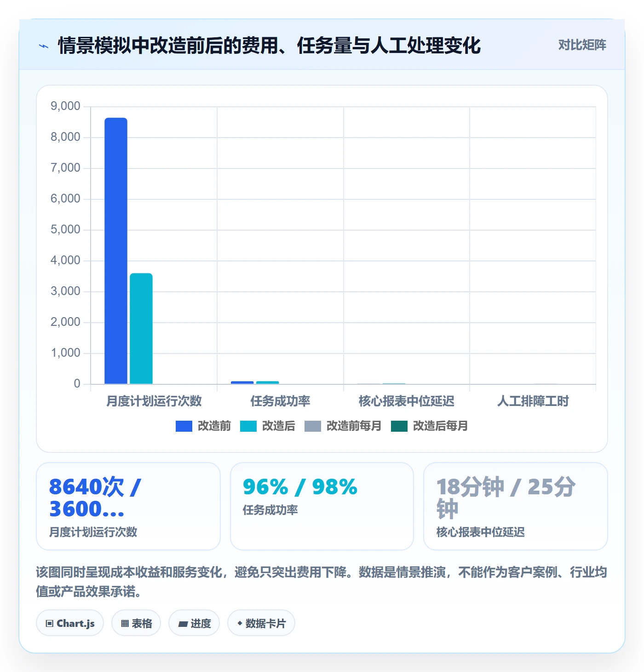Select the 进度 tag chip
The height and width of the screenshot is (672, 644).
pos(194,623)
